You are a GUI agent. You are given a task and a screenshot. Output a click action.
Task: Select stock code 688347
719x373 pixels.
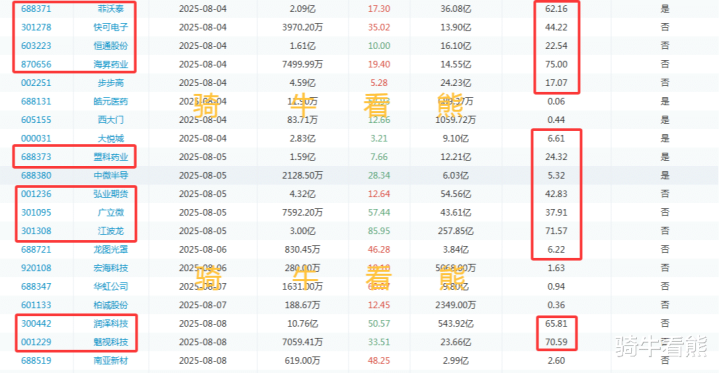(x=36, y=286)
